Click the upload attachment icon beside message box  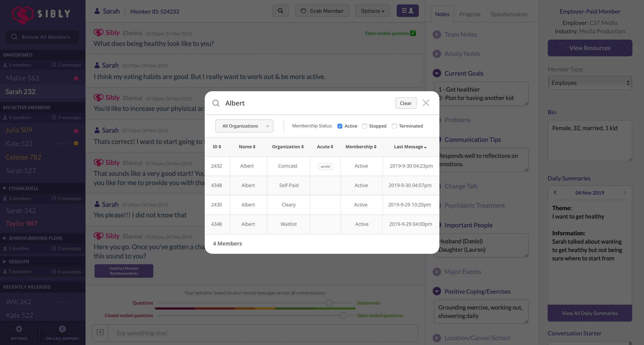100,333
